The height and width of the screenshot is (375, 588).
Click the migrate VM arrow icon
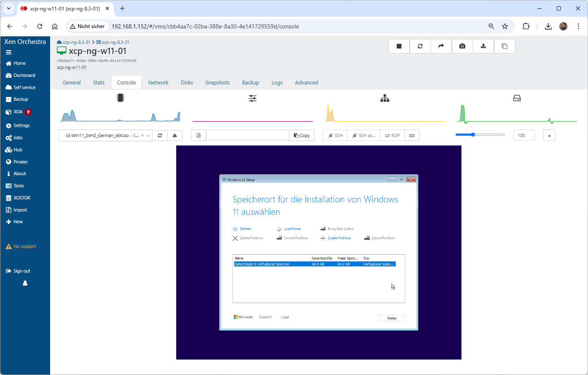(441, 46)
